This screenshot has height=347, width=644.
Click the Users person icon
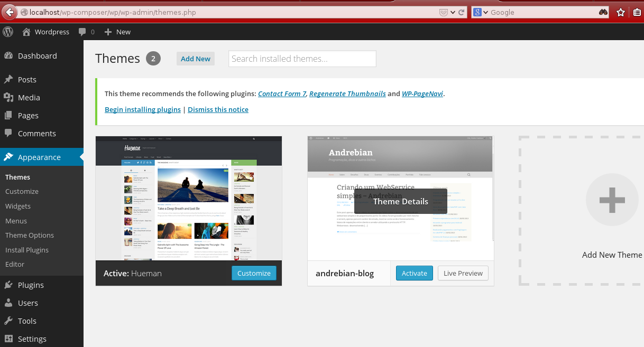coord(8,303)
